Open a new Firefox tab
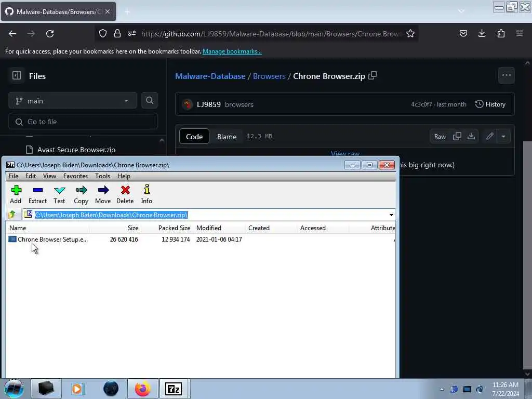Image resolution: width=532 pixels, height=399 pixels. click(127, 12)
